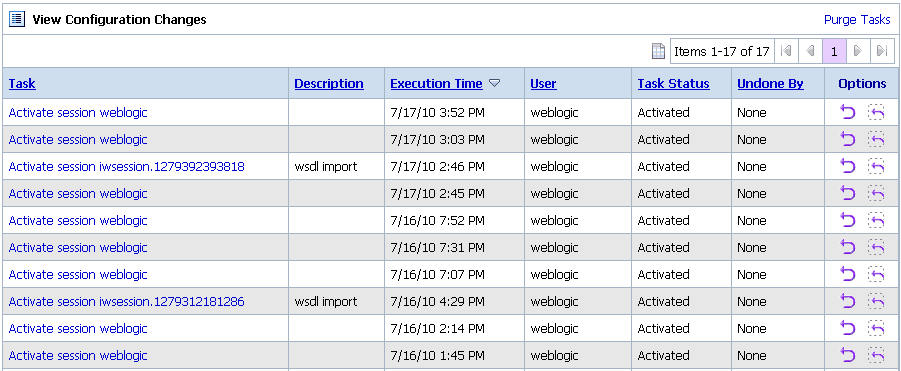Undo into session for 7/16/10 1:45 PM task

click(x=876, y=355)
